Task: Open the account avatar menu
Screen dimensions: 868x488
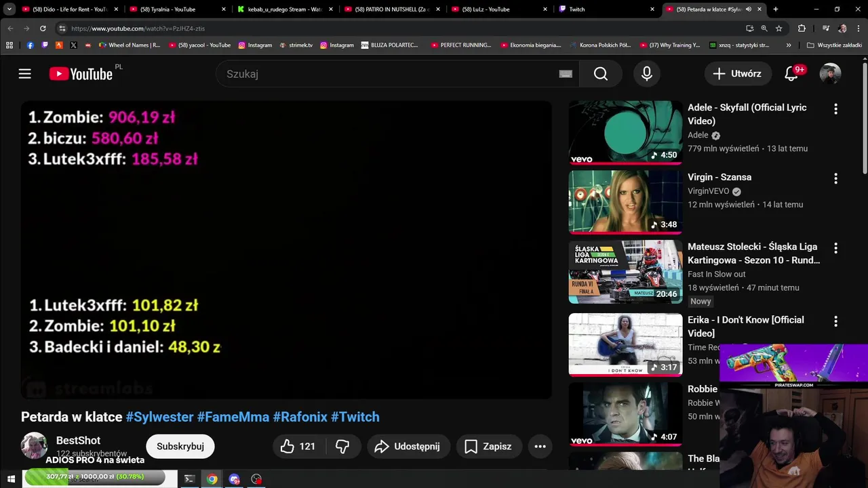Action: coord(830,74)
